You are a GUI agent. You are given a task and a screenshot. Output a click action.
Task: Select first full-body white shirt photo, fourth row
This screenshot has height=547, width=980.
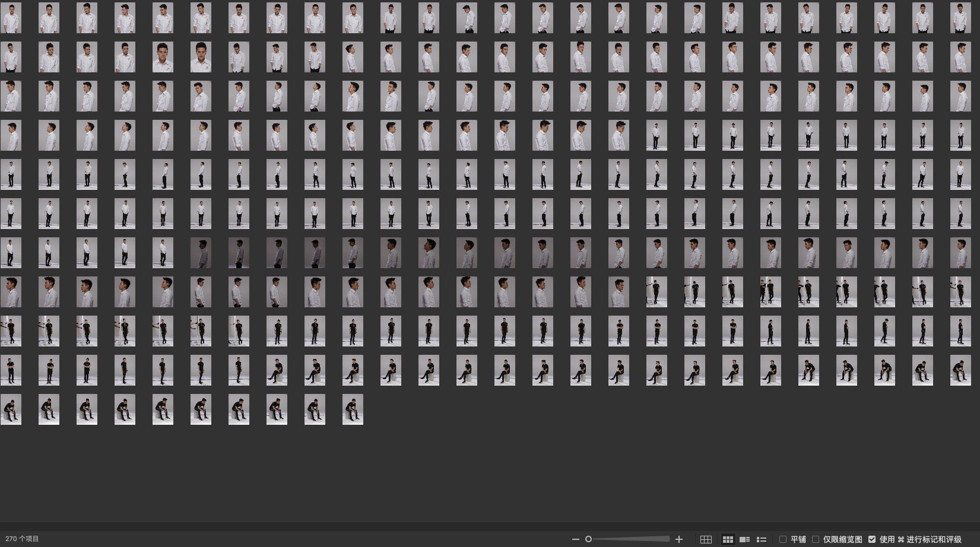656,135
